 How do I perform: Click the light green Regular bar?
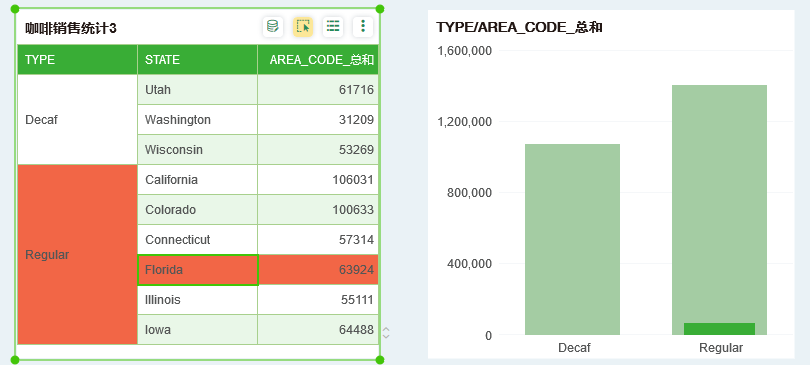[720, 204]
